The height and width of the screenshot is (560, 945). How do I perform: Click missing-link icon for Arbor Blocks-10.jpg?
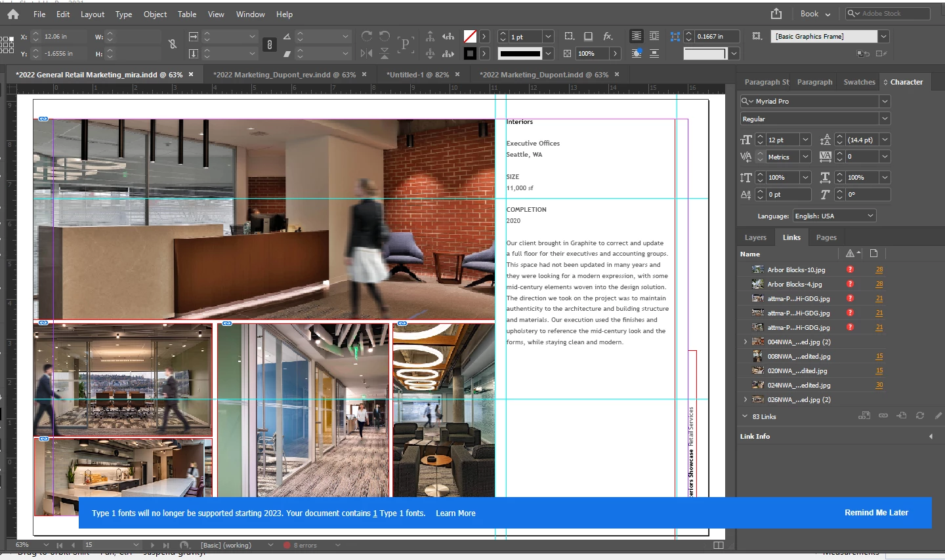[850, 270]
